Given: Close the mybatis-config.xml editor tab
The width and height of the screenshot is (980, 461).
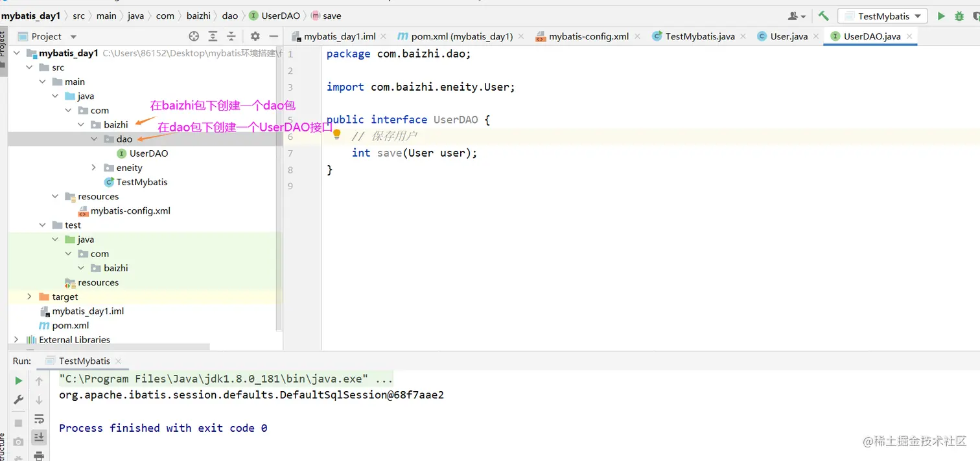Looking at the screenshot, I should [x=637, y=37].
